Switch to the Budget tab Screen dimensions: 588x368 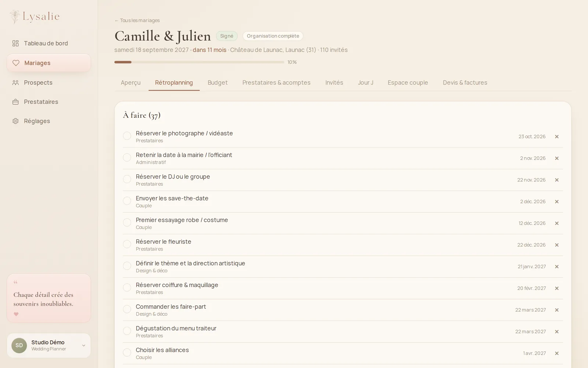[x=218, y=83]
